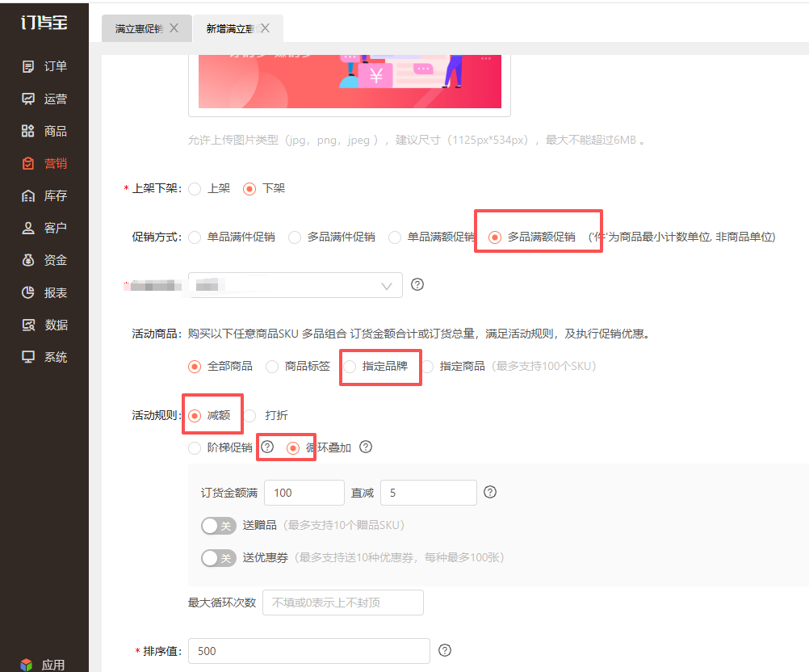Select 商品标签 for activity products
The height and width of the screenshot is (672, 809).
pos(272,367)
